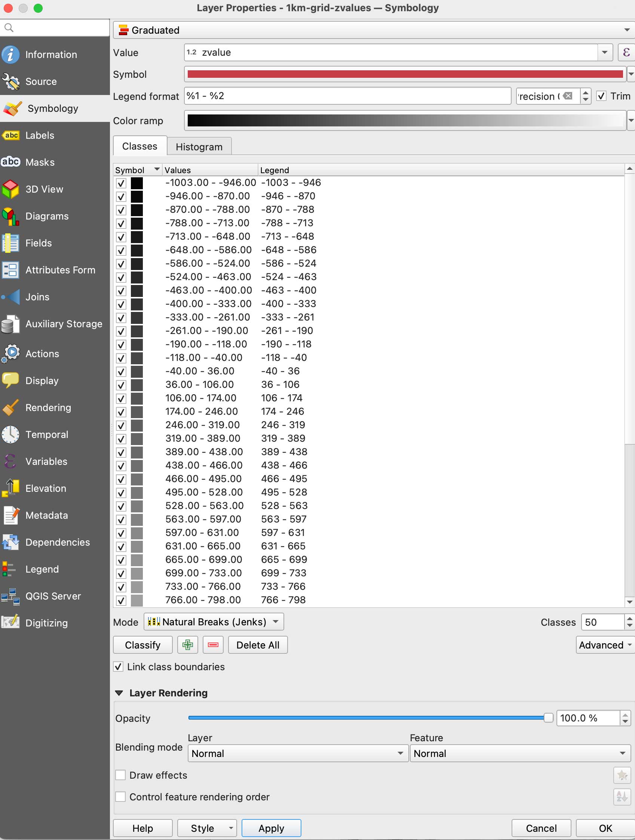Open the Information panel icon
635x840 pixels.
click(10, 55)
